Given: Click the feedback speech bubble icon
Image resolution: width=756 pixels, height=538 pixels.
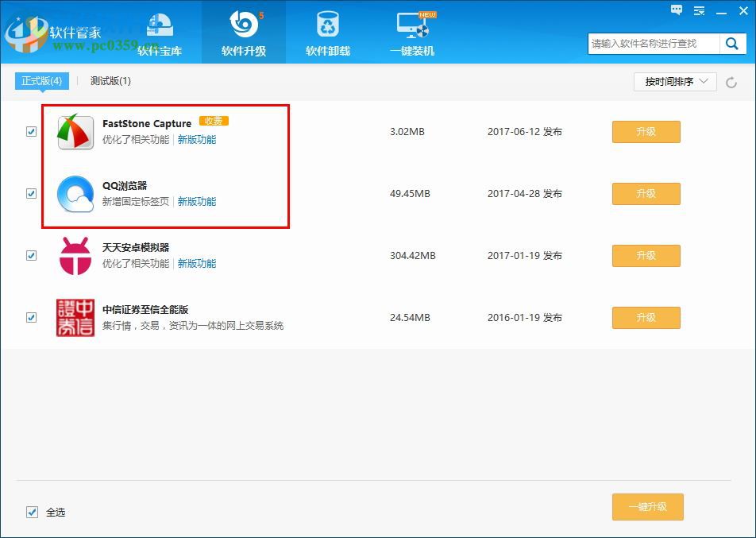Looking at the screenshot, I should tap(677, 10).
